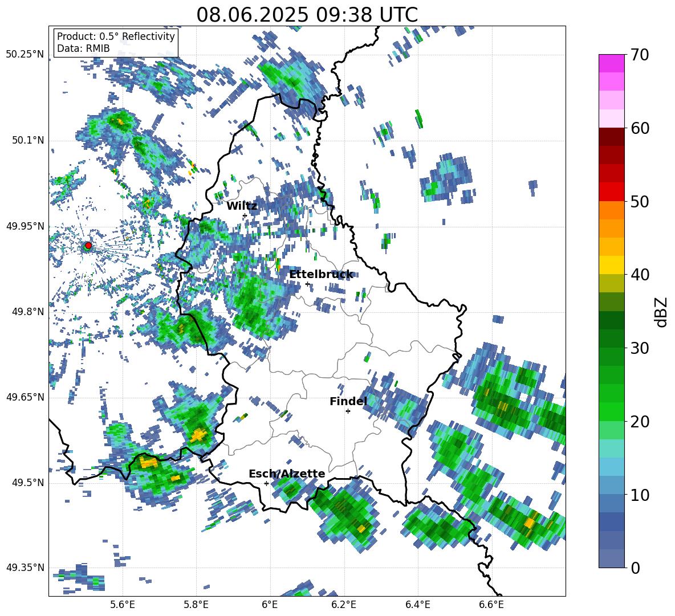The height and width of the screenshot is (616, 675).
Task: Click the 6°E longitude label
Action: 270,605
